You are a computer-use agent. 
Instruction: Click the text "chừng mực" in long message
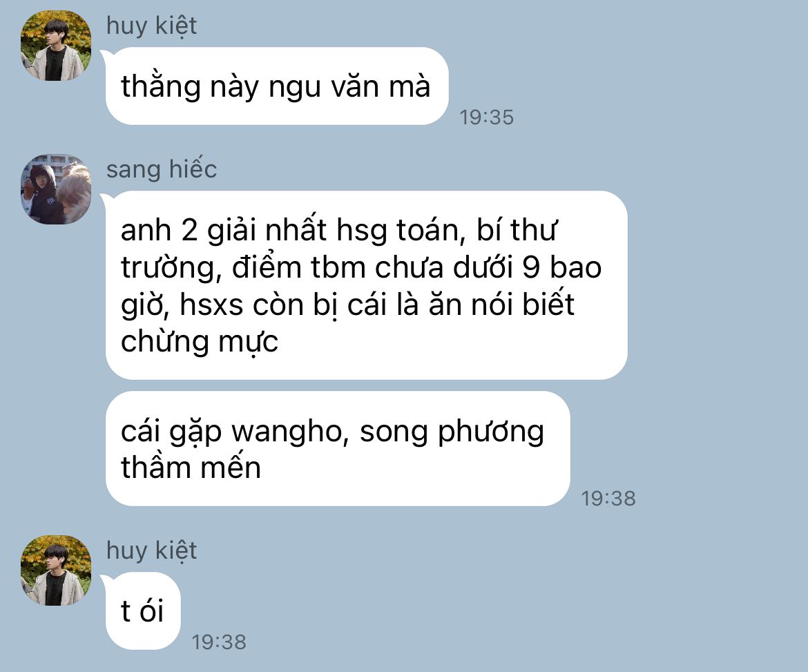point(200,342)
